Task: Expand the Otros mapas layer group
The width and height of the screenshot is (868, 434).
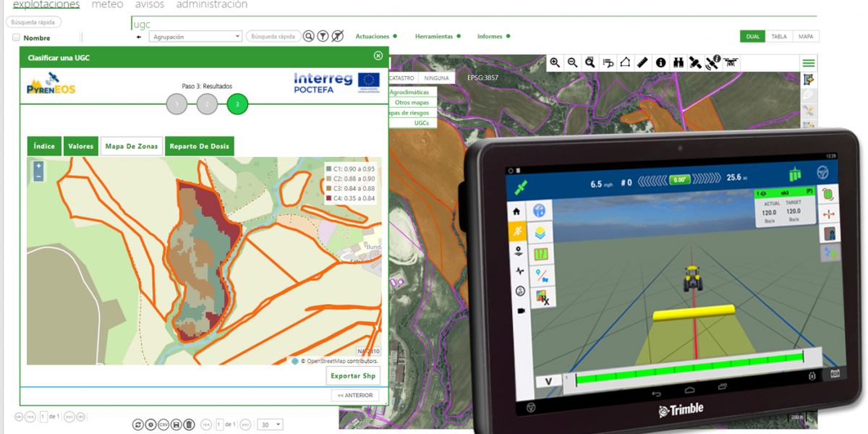Action: click(412, 103)
